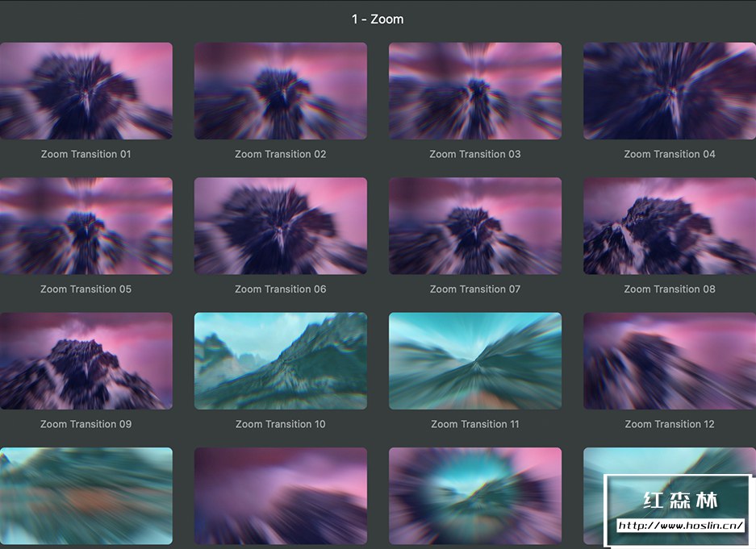Select the Zoom Transition 03 thumbnail

click(475, 91)
